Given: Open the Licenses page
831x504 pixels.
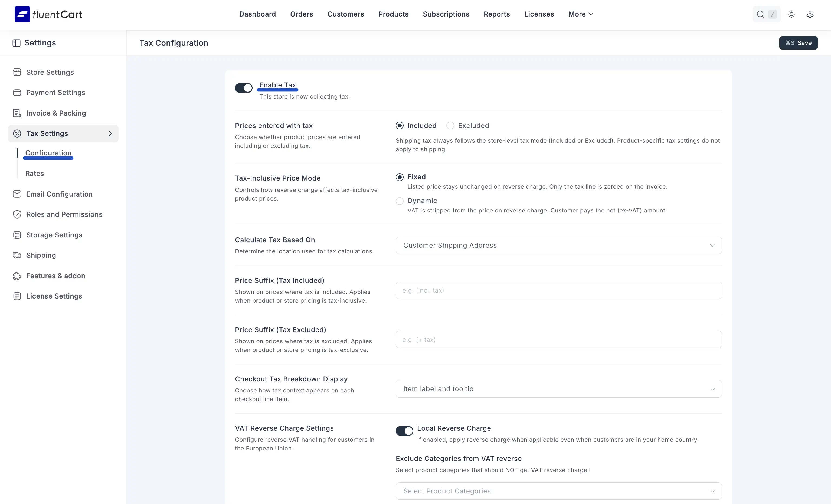Looking at the screenshot, I should [539, 14].
